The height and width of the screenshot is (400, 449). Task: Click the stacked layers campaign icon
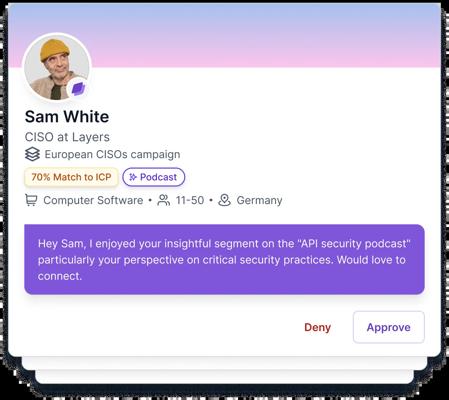coord(32,154)
